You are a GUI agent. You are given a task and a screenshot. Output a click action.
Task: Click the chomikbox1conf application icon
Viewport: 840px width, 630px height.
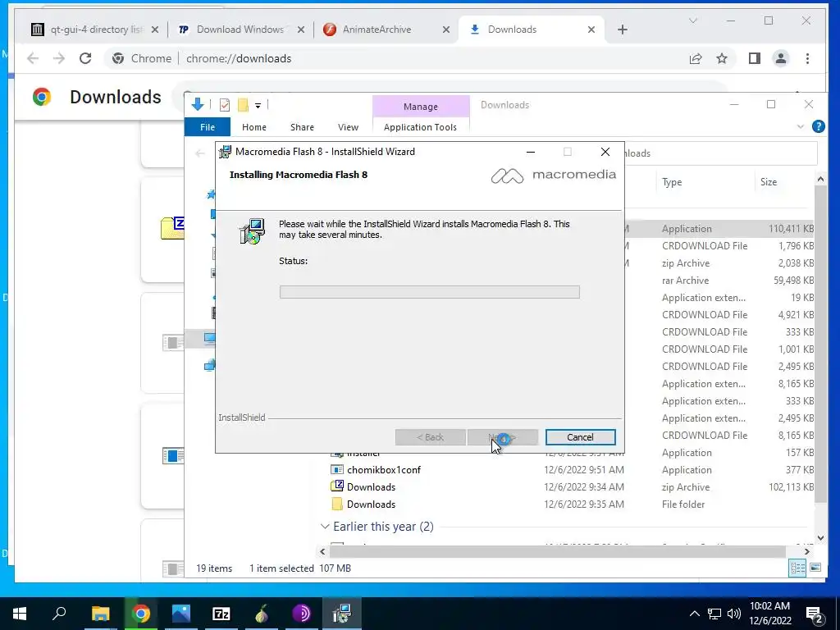coord(337,470)
